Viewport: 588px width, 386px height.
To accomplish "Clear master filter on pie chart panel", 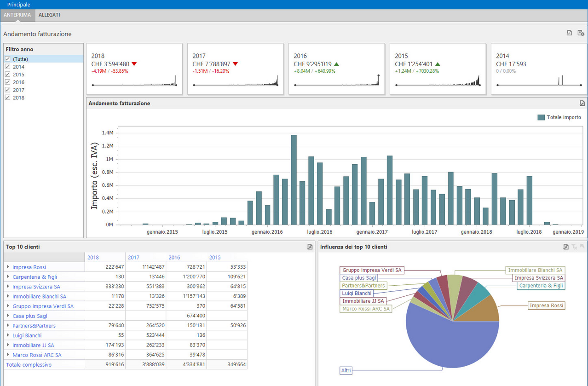I will [574, 247].
